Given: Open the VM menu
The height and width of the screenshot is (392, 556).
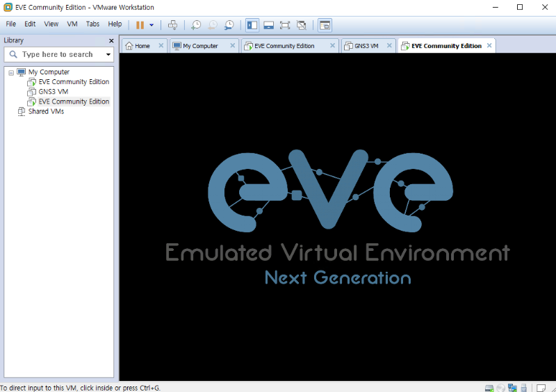Looking at the screenshot, I should click(72, 24).
